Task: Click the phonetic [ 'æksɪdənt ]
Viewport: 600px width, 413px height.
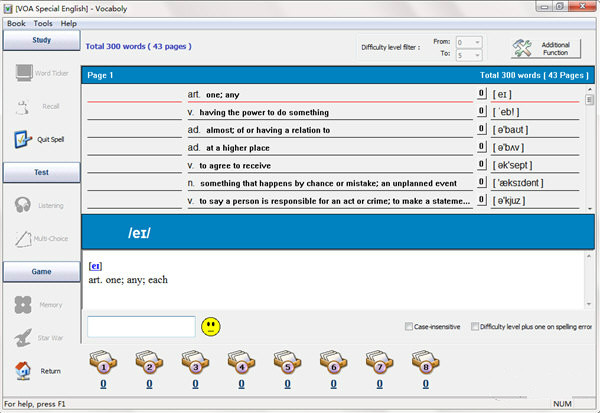Action: [518, 183]
